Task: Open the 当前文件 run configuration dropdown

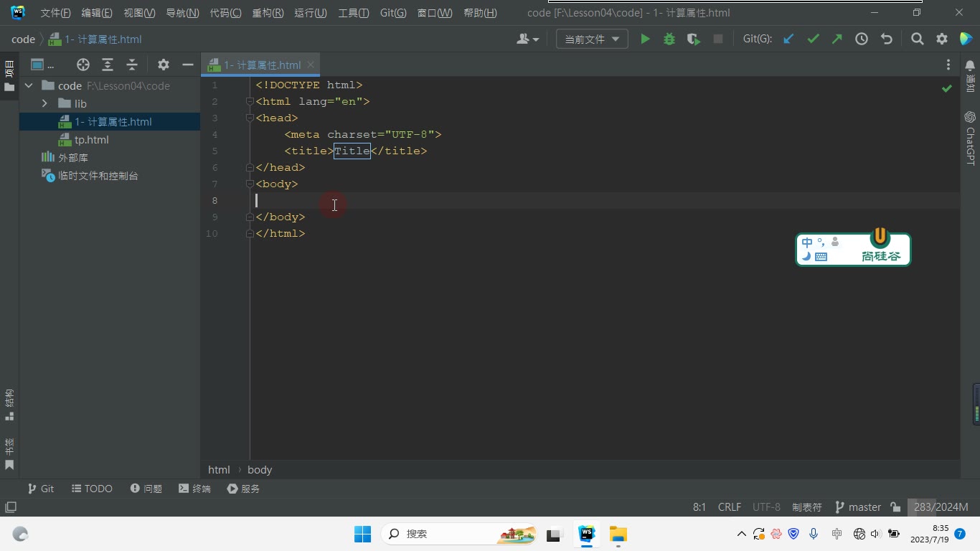Action: click(x=592, y=39)
